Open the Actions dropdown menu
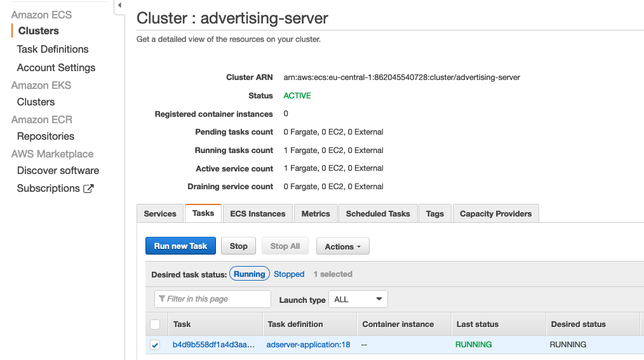This screenshot has height=360, width=644. point(342,246)
